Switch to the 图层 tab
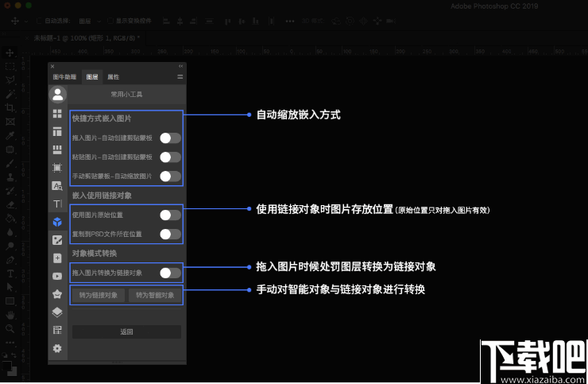The width and height of the screenshot is (588, 384). point(92,77)
